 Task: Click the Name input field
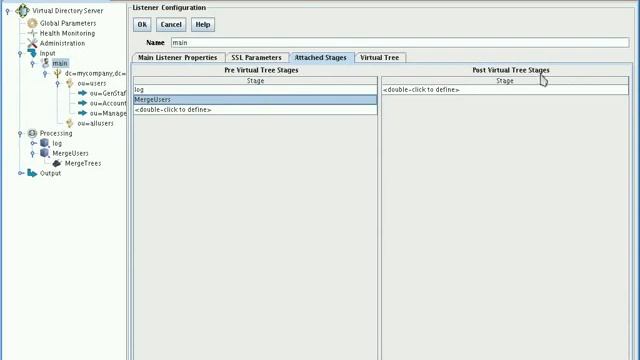[x=400, y=42]
